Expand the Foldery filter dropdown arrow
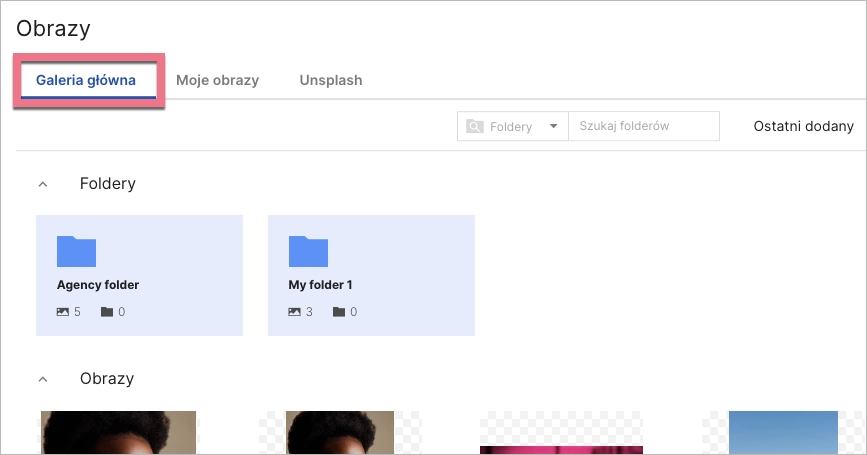The image size is (867, 455). tap(553, 127)
